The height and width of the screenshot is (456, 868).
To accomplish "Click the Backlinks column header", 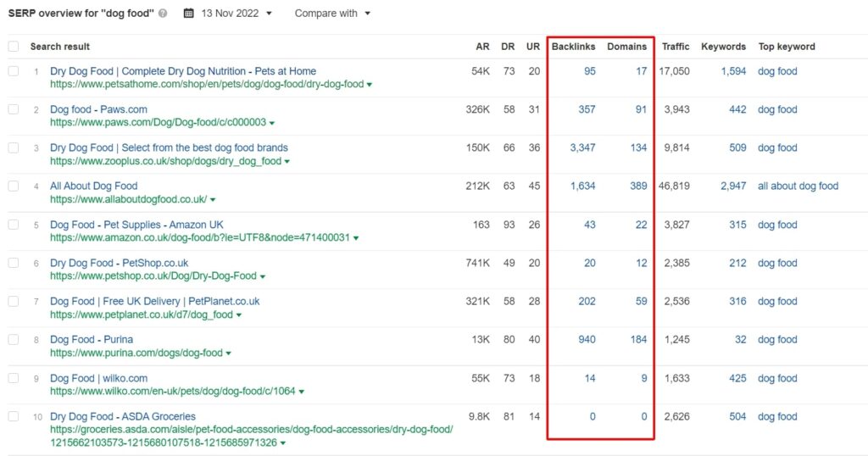I will point(574,47).
